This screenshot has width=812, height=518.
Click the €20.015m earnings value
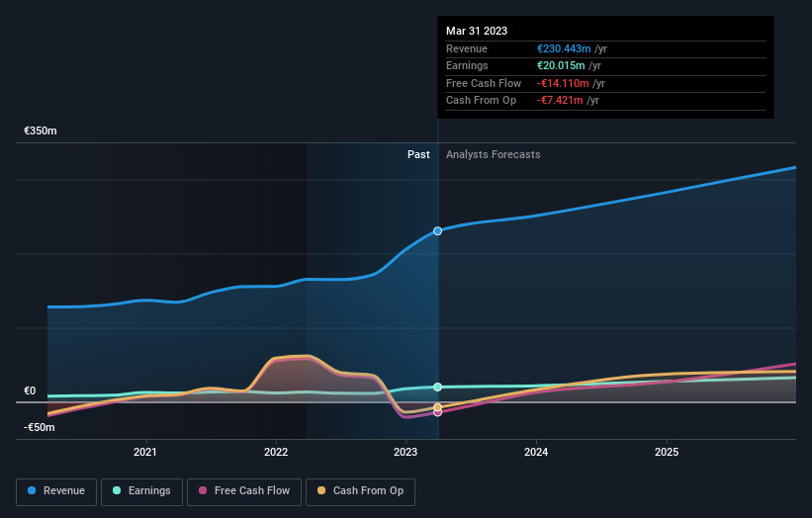pos(561,65)
